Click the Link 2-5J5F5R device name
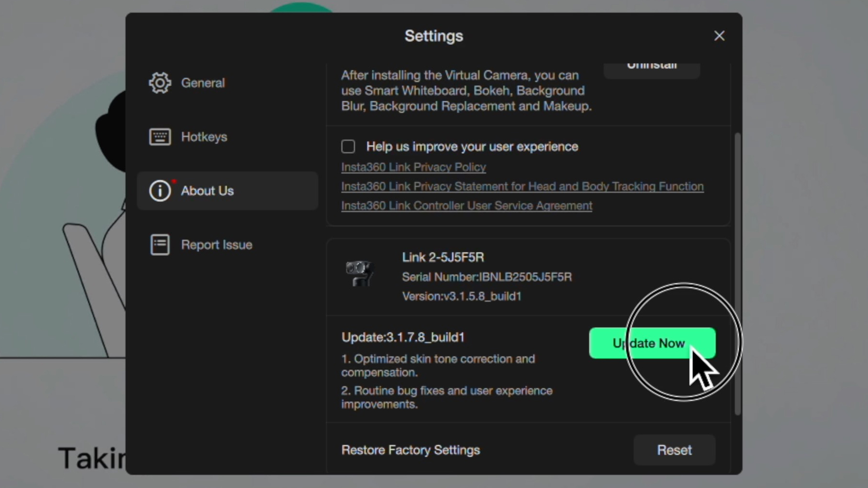Image resolution: width=868 pixels, height=488 pixels. 443,257
